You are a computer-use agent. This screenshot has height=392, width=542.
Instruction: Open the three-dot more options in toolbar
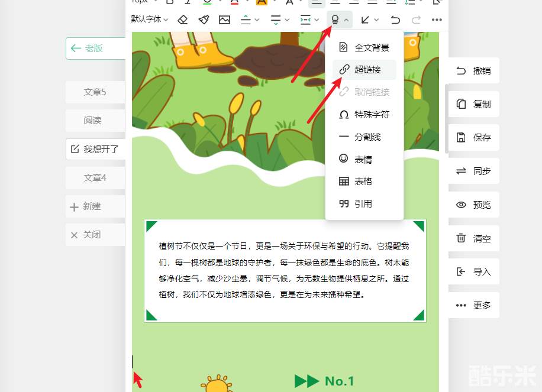pos(437,20)
